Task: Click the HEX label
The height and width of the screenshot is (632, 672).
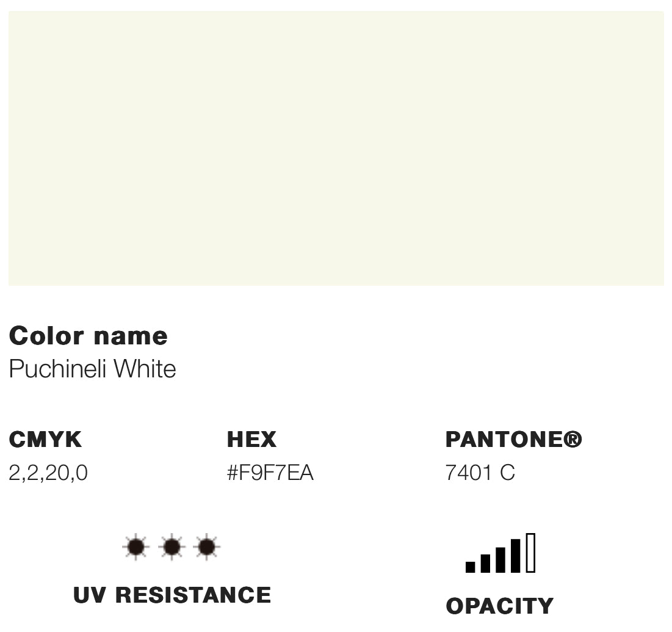Action: coord(251,440)
